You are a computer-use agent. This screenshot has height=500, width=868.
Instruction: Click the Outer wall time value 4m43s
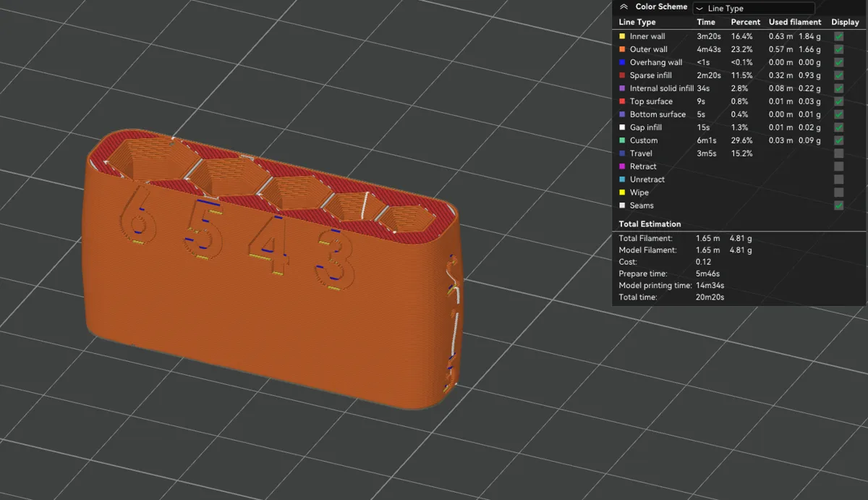710,49
